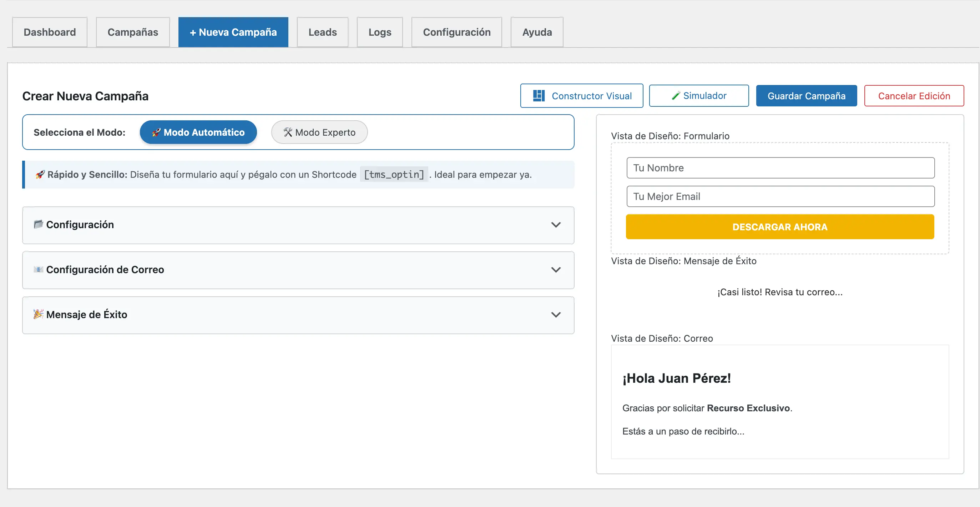Click the envelope icon beside Configuración de Correo

click(38, 270)
